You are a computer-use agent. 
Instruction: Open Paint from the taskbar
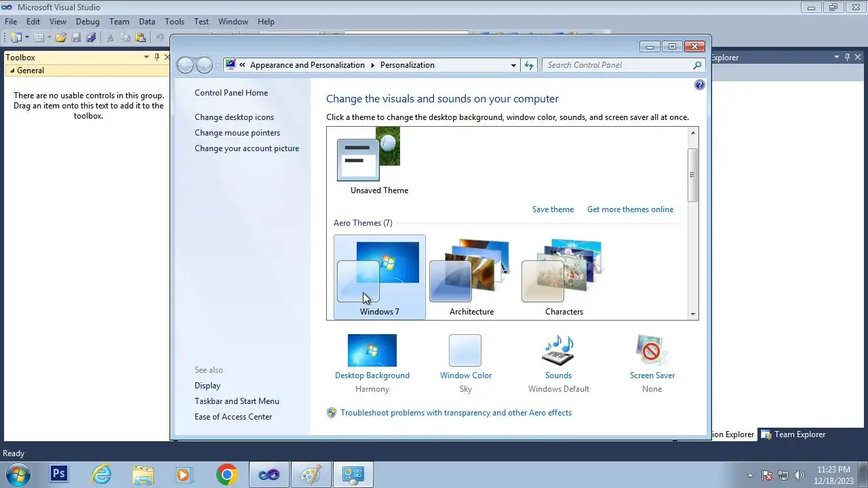pyautogui.click(x=311, y=474)
